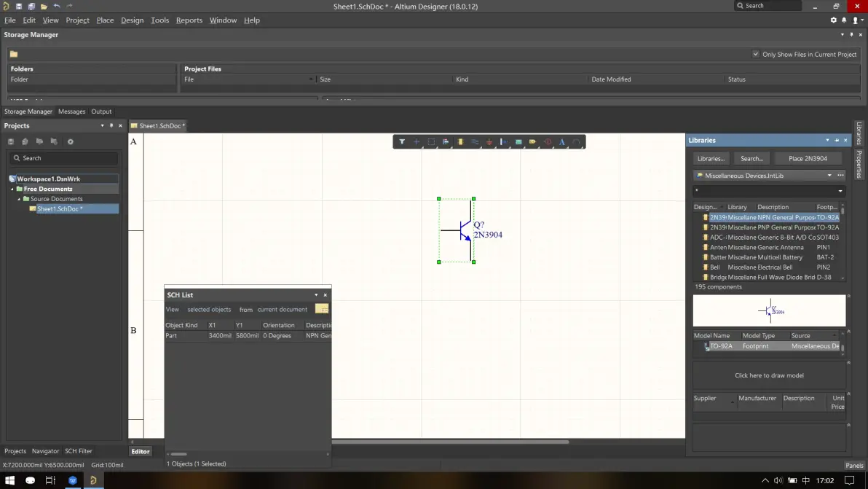This screenshot has width=868, height=489.
Task: Select the Place Sheet Symbol tool
Action: 518,142
